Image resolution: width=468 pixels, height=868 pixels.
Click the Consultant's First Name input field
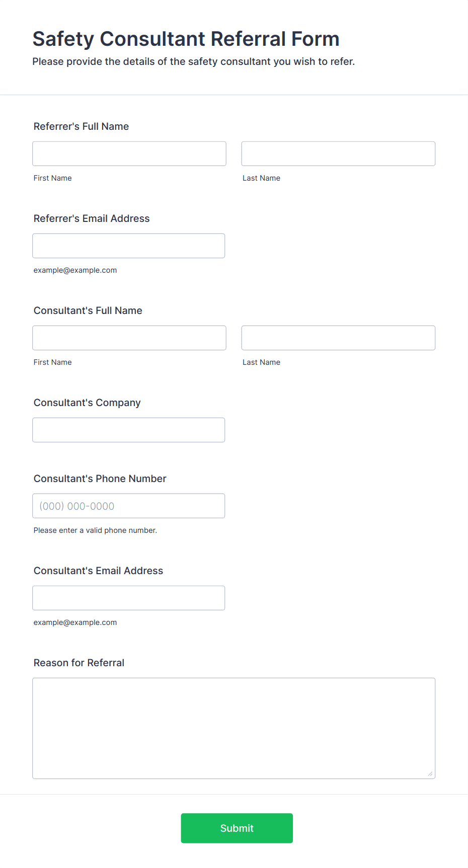tap(129, 338)
